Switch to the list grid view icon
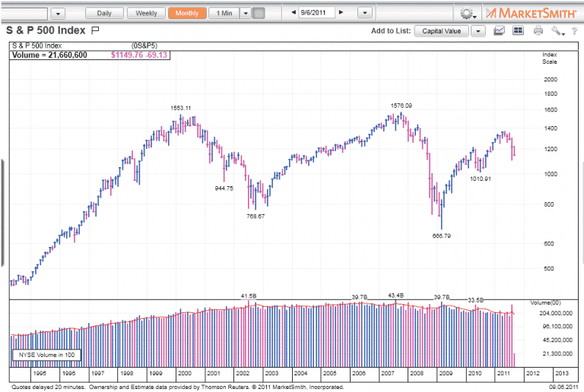This screenshot has height=392, width=584. [x=519, y=30]
